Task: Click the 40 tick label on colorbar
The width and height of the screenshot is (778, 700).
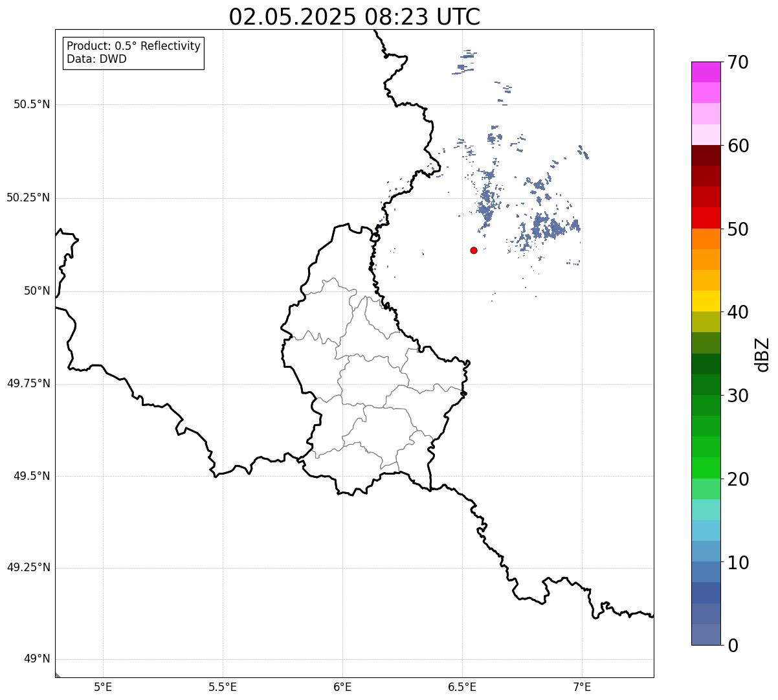Action: [x=738, y=313]
